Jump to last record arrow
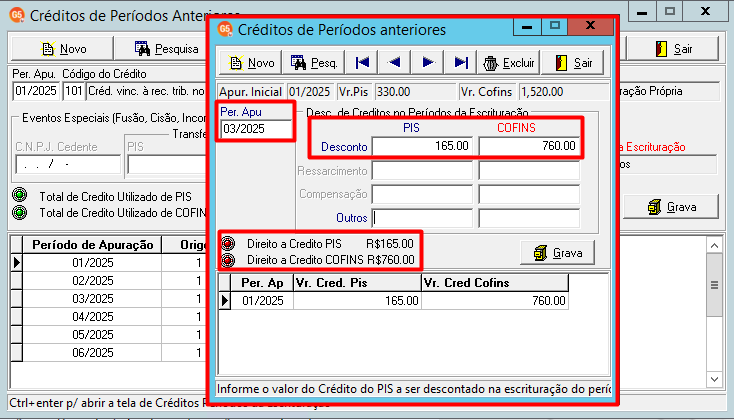This screenshot has width=734, height=420. pos(460,63)
